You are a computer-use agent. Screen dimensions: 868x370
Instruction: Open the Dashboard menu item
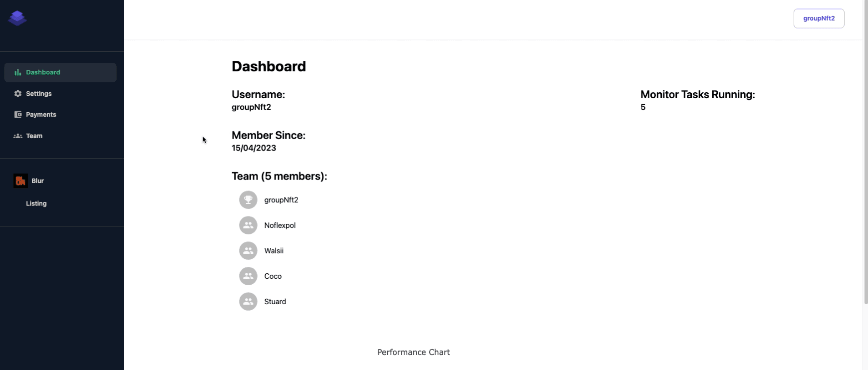coord(60,72)
